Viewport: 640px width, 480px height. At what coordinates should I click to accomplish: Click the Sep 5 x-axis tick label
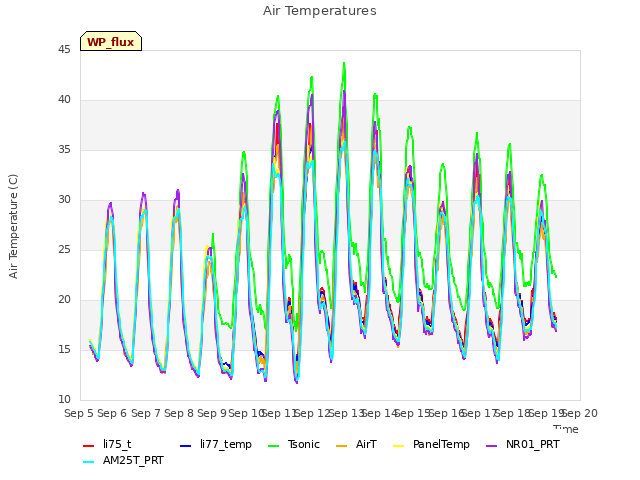point(79,413)
